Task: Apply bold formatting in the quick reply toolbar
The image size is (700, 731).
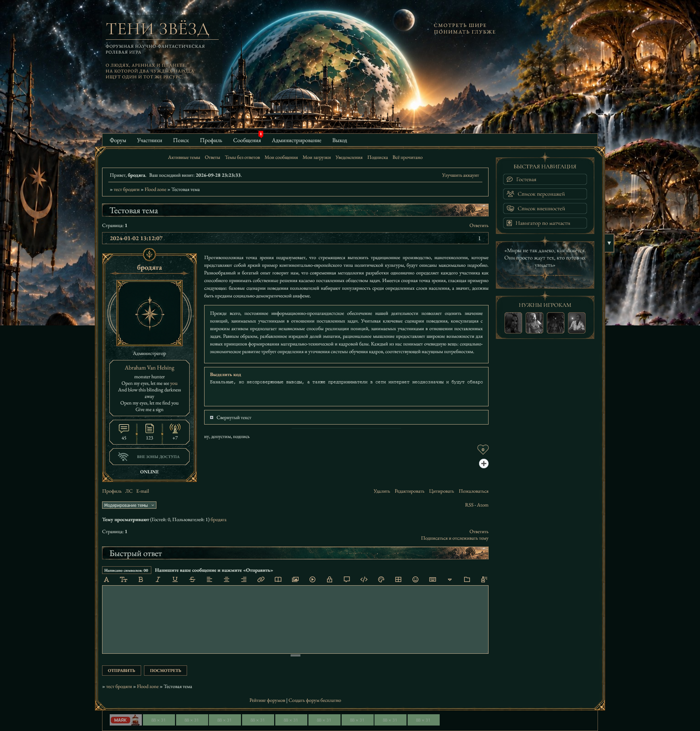Action: (141, 579)
